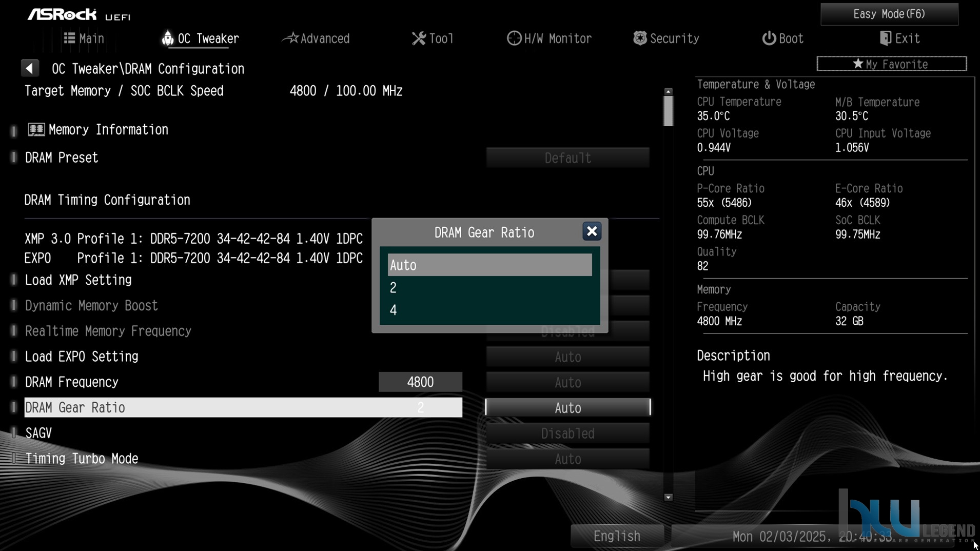Click the scrollbar down arrow
This screenshot has height=551, width=980.
668,497
